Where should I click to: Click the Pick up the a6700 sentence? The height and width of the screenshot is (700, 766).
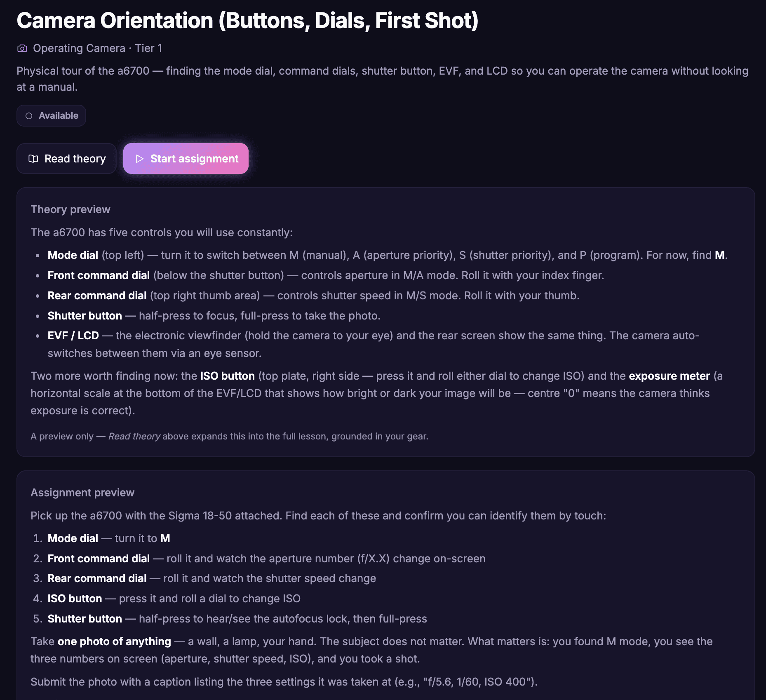click(x=318, y=516)
